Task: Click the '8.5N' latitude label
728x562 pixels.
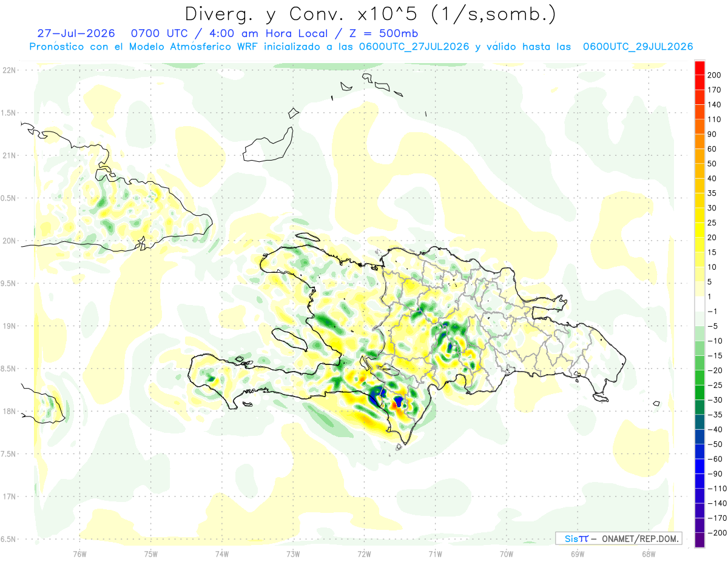Action: coord(9,369)
